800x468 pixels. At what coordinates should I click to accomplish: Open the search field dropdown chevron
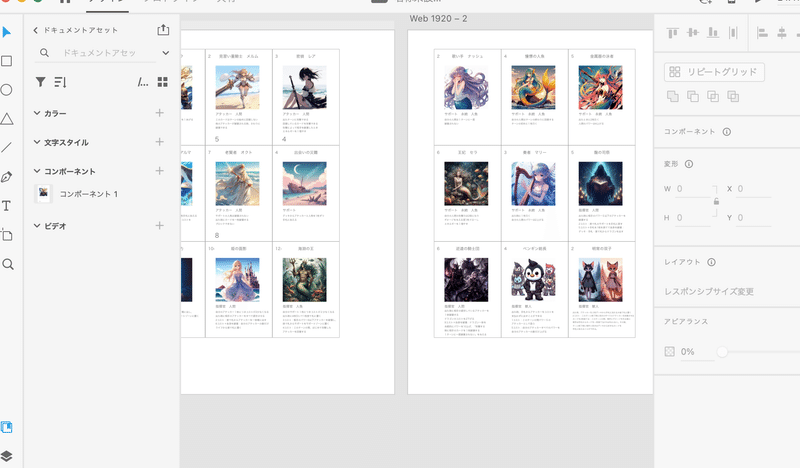pyautogui.click(x=165, y=53)
